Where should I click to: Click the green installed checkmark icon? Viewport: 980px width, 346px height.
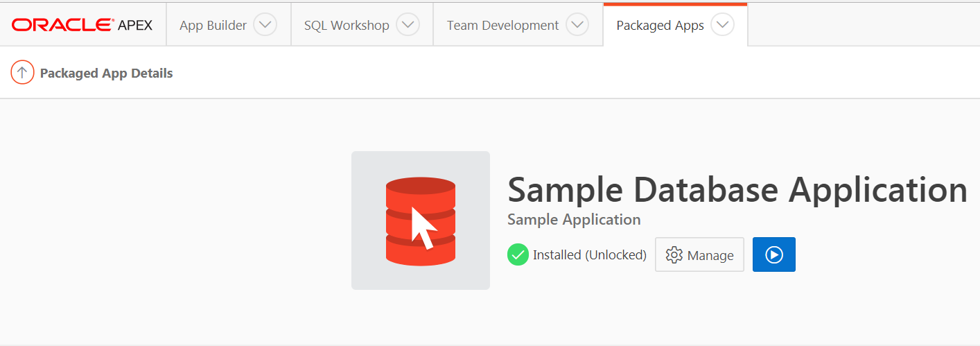pyautogui.click(x=518, y=254)
